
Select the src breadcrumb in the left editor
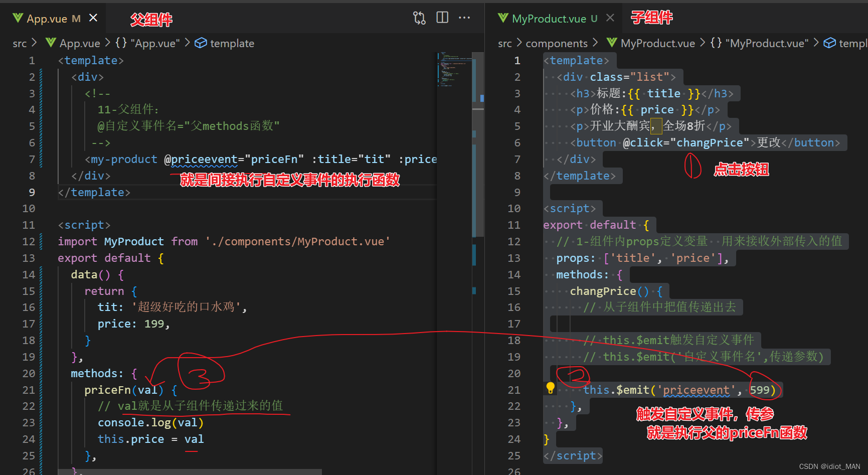[20, 44]
